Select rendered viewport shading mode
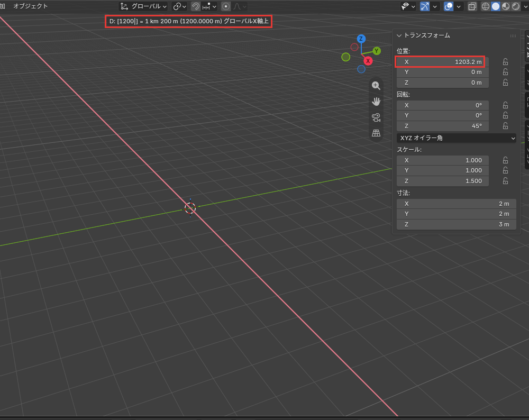Viewport: 529px width, 420px height. click(515, 6)
